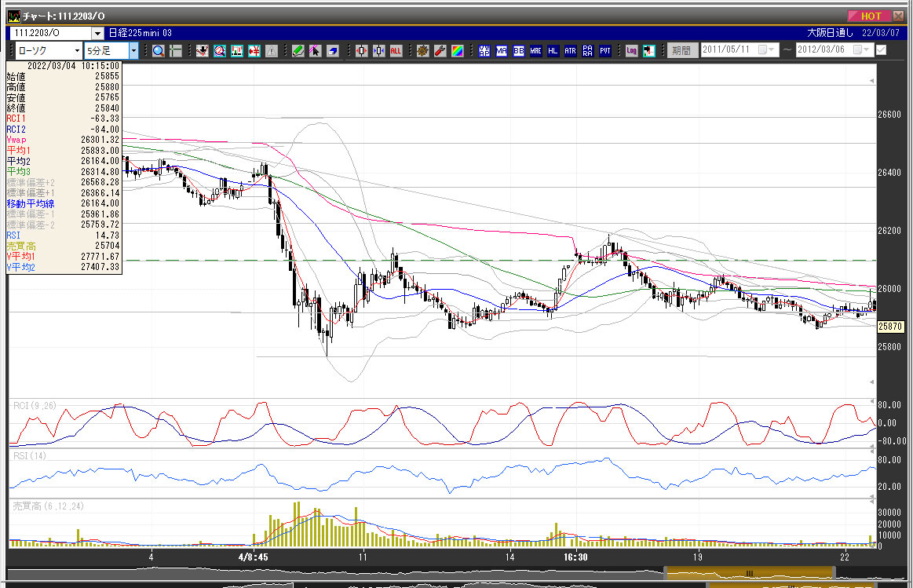The image size is (913, 588).
Task: Open the symbol code 111.2203/O dropdown arrow
Action: click(x=98, y=33)
